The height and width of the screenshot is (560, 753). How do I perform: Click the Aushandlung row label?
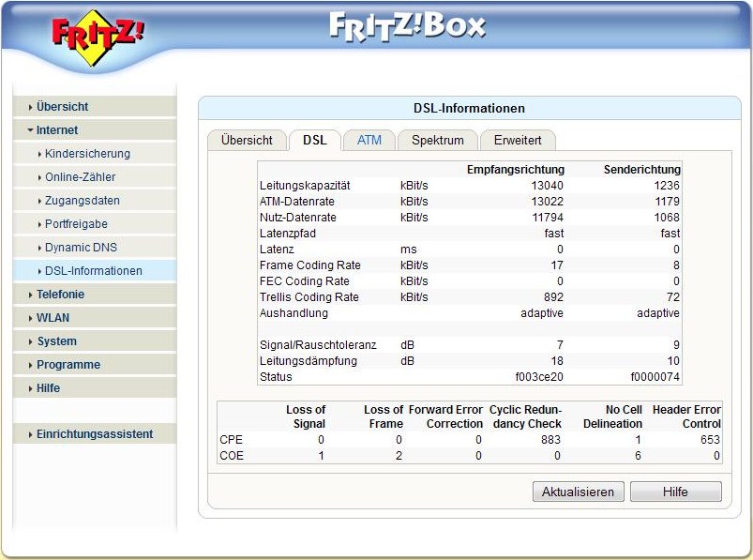tap(294, 313)
